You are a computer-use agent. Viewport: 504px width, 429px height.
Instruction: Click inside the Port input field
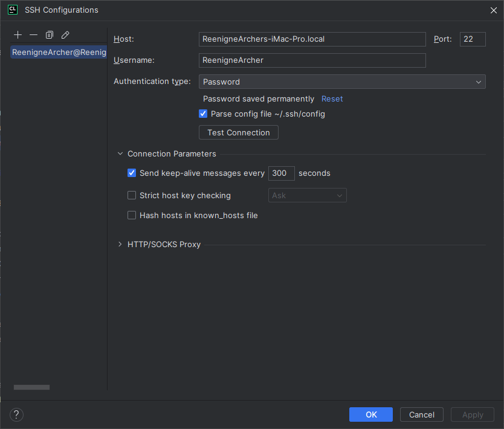pos(472,39)
